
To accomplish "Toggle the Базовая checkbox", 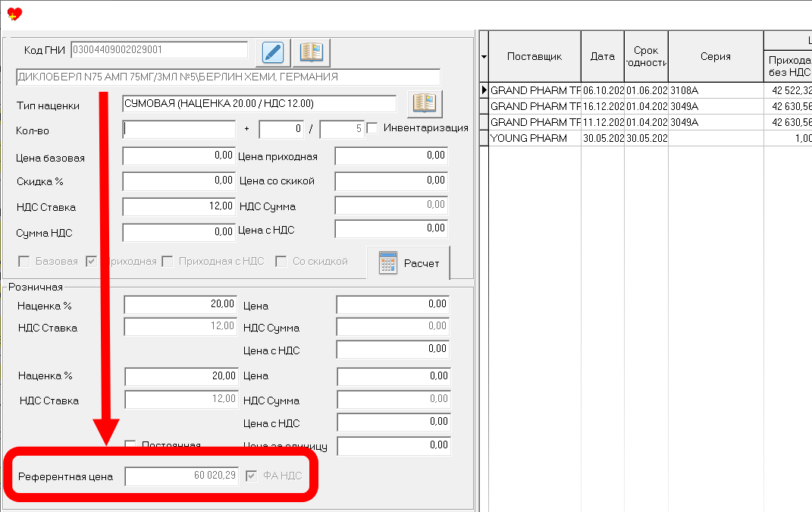I will [24, 261].
